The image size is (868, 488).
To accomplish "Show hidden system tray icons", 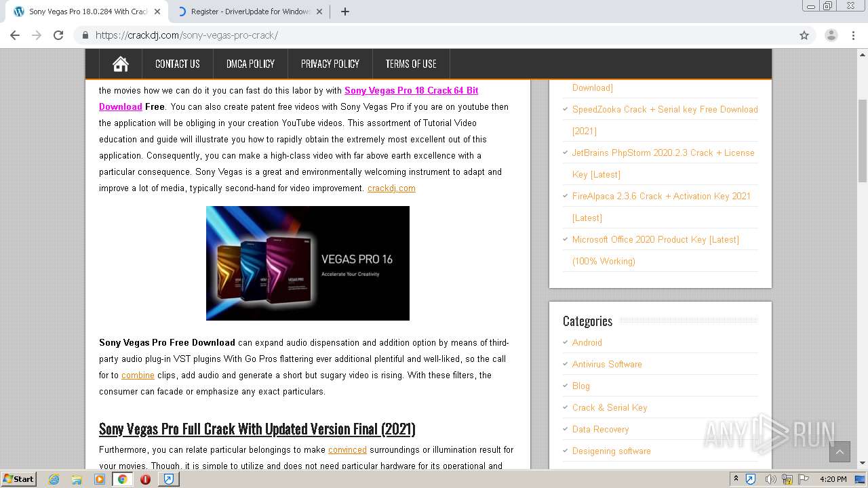I will point(736,479).
